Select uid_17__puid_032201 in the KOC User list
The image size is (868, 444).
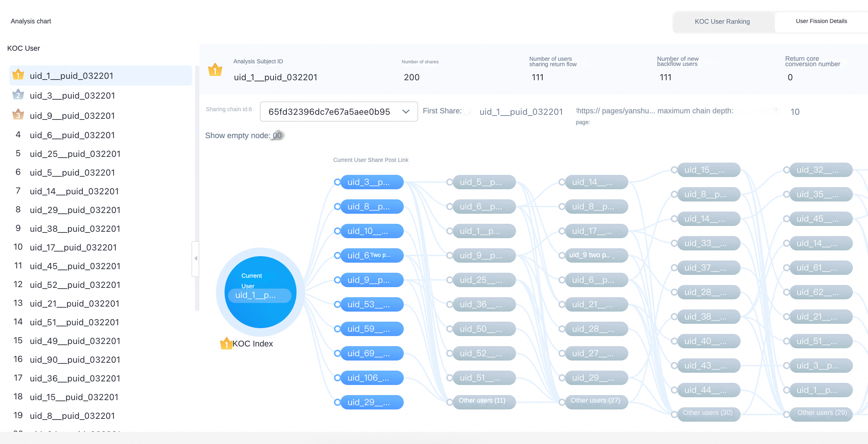101,248
